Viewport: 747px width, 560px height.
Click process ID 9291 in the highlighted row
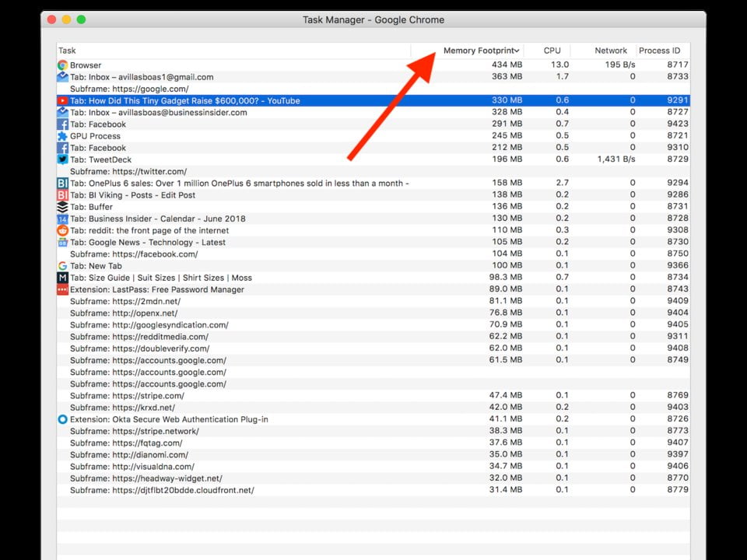tap(678, 100)
